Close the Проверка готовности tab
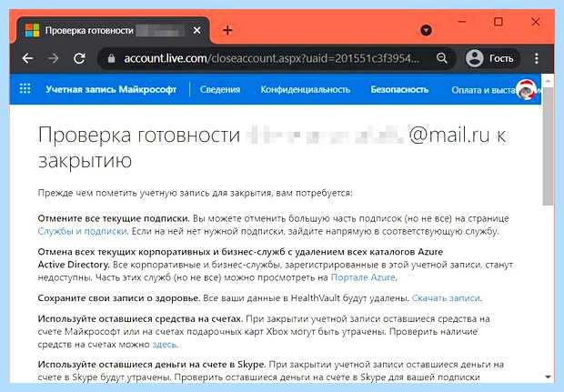Image resolution: width=564 pixels, height=392 pixels. (196, 30)
